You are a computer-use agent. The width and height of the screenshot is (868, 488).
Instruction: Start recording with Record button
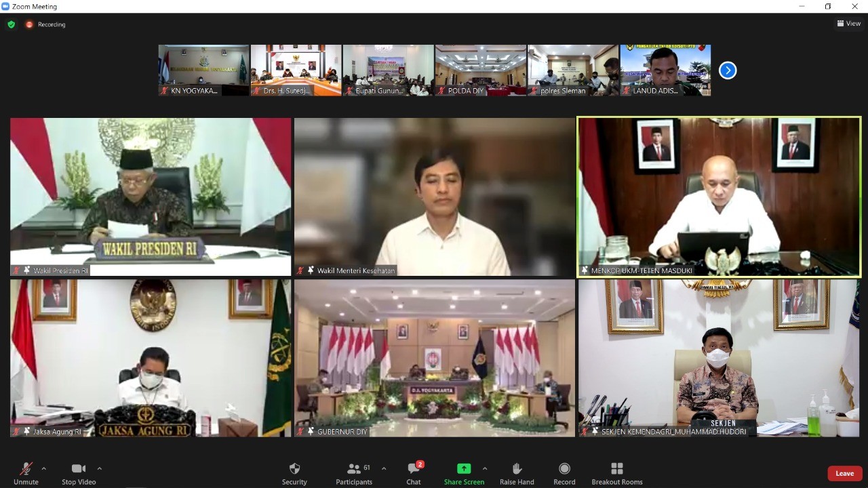(564, 473)
